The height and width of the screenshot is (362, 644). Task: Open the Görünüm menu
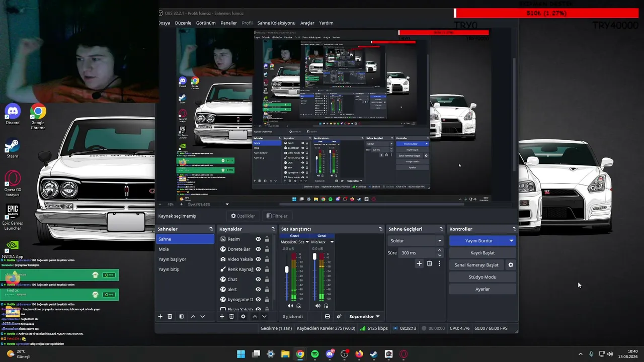point(206,23)
